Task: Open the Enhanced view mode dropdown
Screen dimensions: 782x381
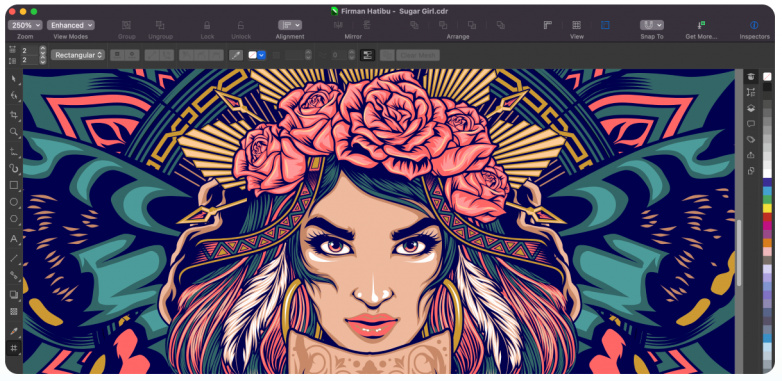Action: pos(71,25)
